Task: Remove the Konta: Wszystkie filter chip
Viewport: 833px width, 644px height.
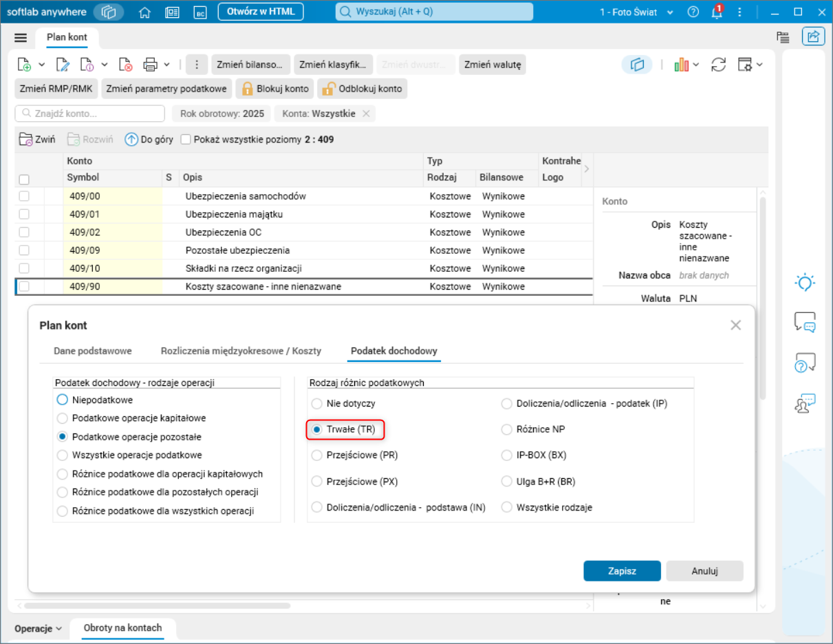Action: [x=366, y=114]
